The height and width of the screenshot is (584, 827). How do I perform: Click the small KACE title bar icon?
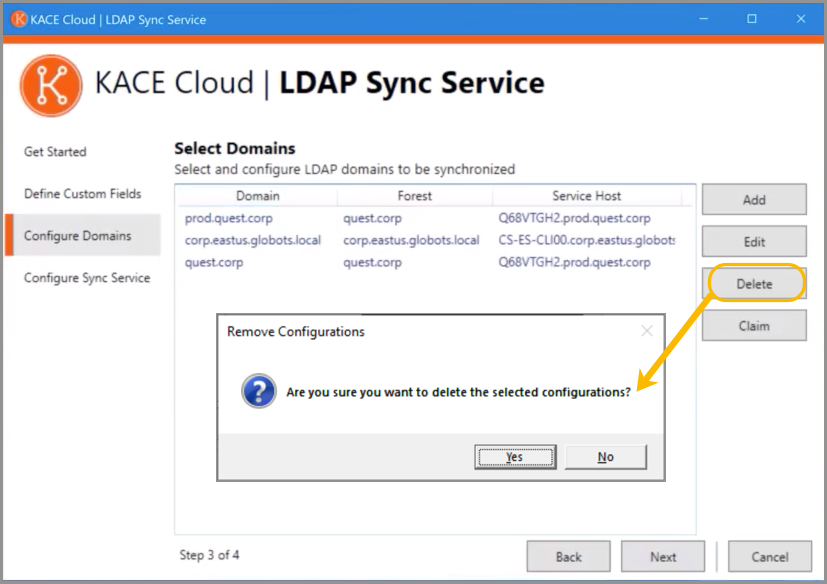coord(19,20)
